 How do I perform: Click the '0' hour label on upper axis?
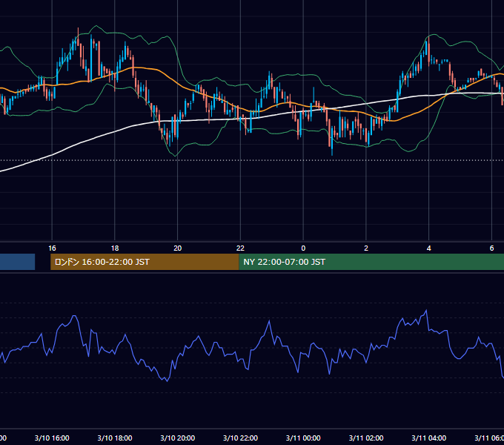click(303, 248)
